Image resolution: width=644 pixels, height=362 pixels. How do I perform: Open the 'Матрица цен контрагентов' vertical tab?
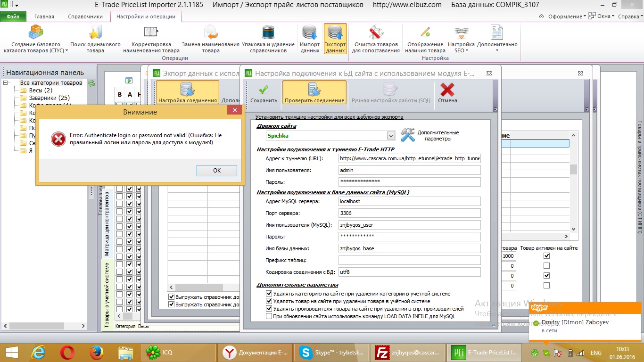click(107, 223)
